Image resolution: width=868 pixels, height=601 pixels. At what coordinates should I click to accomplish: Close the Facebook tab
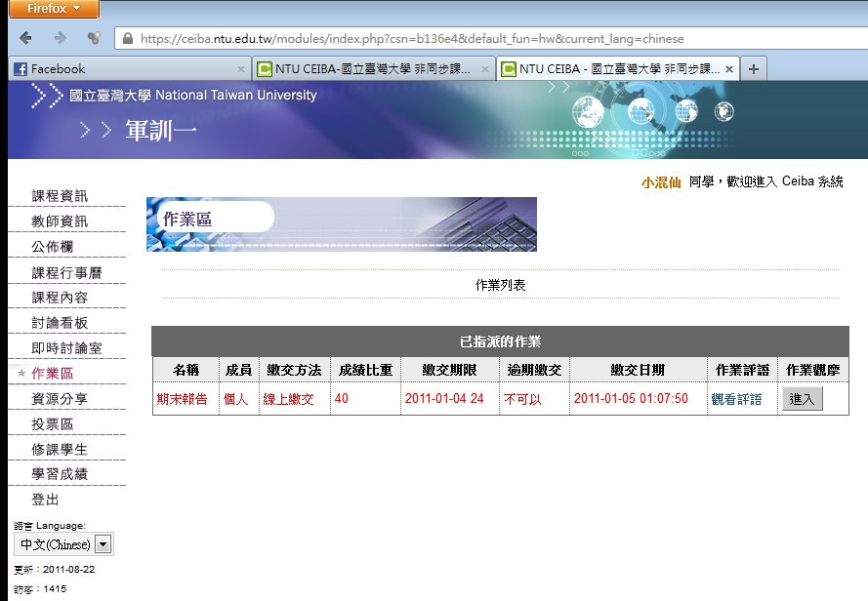(x=241, y=69)
